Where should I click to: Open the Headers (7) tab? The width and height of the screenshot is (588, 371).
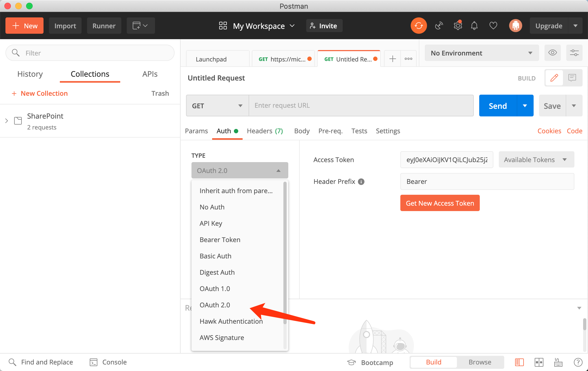265,131
